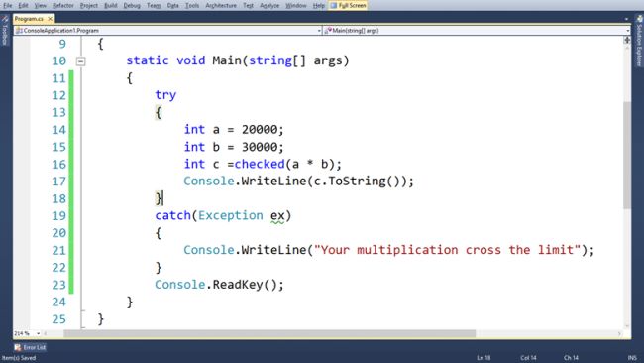This screenshot has height=363, width=644.
Task: Open the Data menu
Action: pos(173,5)
